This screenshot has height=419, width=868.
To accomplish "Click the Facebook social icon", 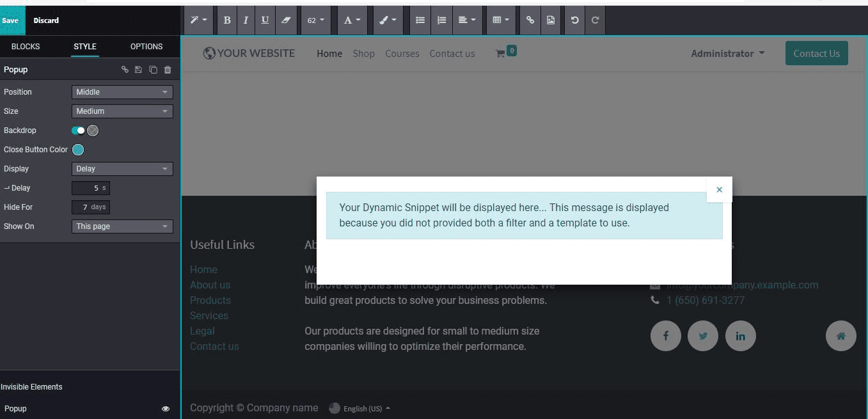I will click(666, 336).
